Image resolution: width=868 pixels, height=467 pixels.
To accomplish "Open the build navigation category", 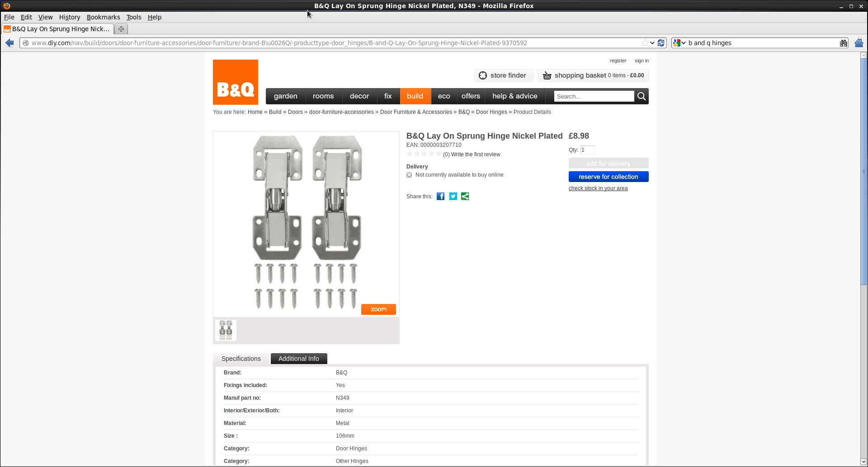I will 415,96.
